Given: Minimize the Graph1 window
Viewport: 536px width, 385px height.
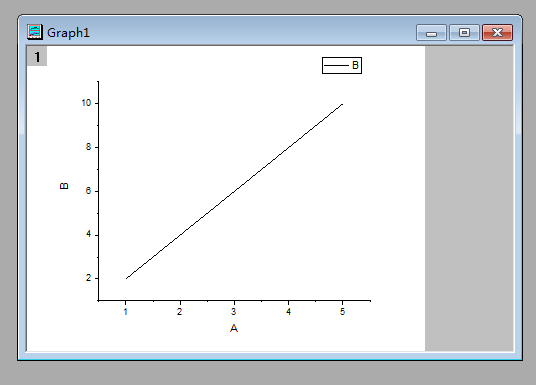Looking at the screenshot, I should (431, 32).
